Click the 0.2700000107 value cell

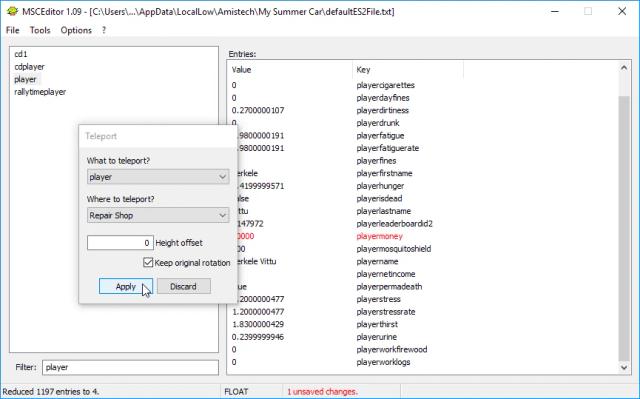(x=258, y=111)
